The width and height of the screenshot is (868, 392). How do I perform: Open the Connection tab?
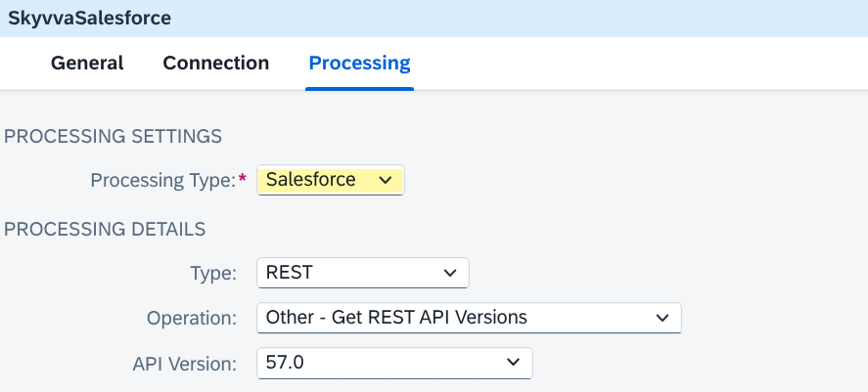pos(216,63)
